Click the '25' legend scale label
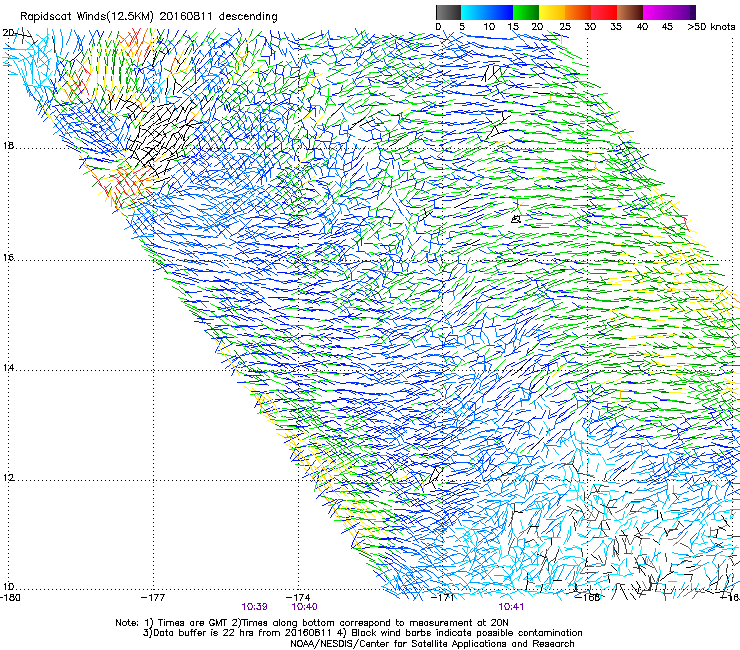The width and height of the screenshot is (740, 650). tap(565, 27)
